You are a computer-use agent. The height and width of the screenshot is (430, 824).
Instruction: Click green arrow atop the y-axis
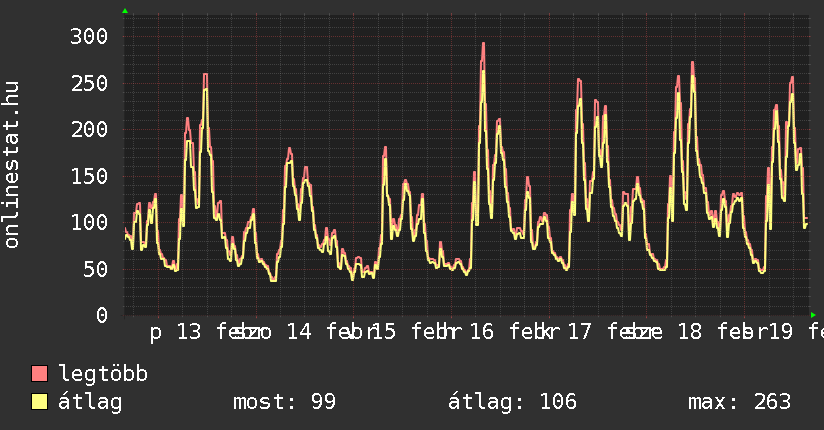[125, 11]
